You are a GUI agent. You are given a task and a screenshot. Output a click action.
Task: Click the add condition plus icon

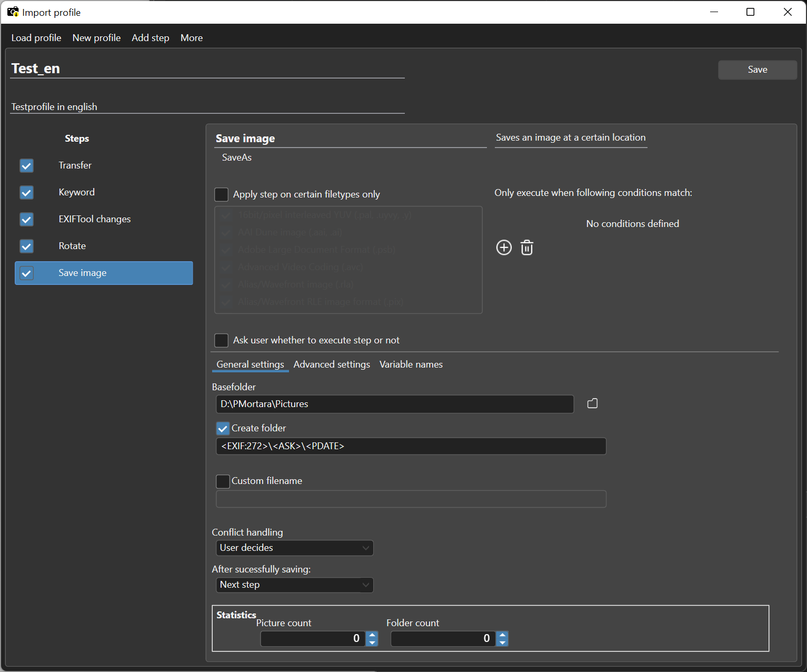pyautogui.click(x=504, y=248)
